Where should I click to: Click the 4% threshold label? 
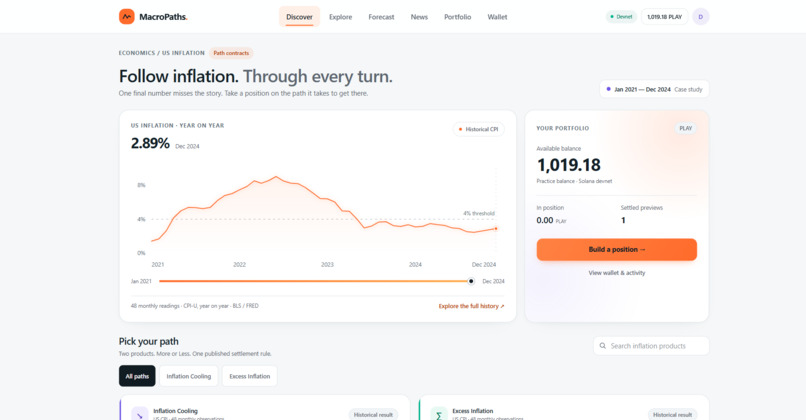[x=479, y=213]
